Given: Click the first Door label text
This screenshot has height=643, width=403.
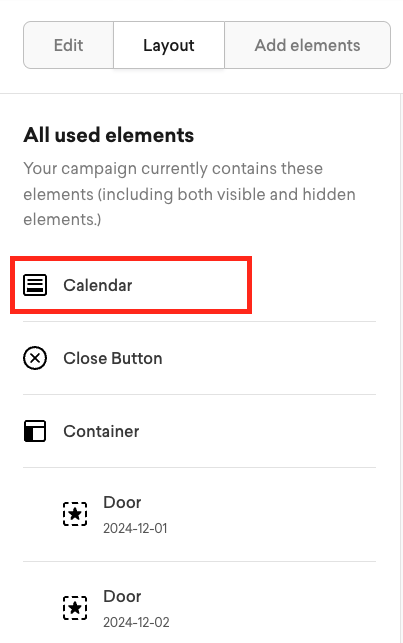Looking at the screenshot, I should [x=122, y=502].
